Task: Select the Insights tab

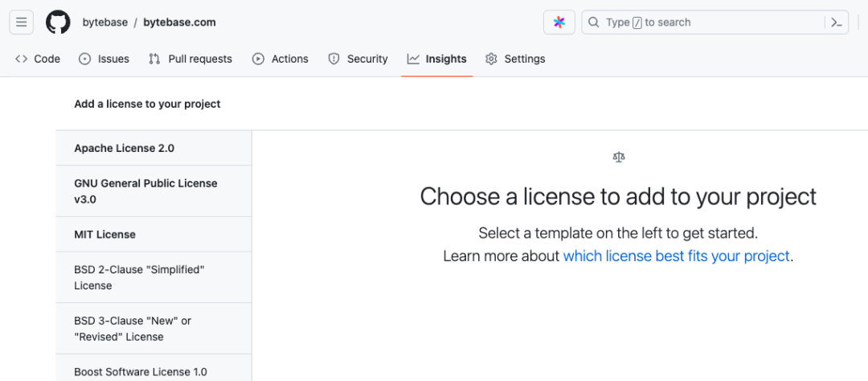Action: 436,59
